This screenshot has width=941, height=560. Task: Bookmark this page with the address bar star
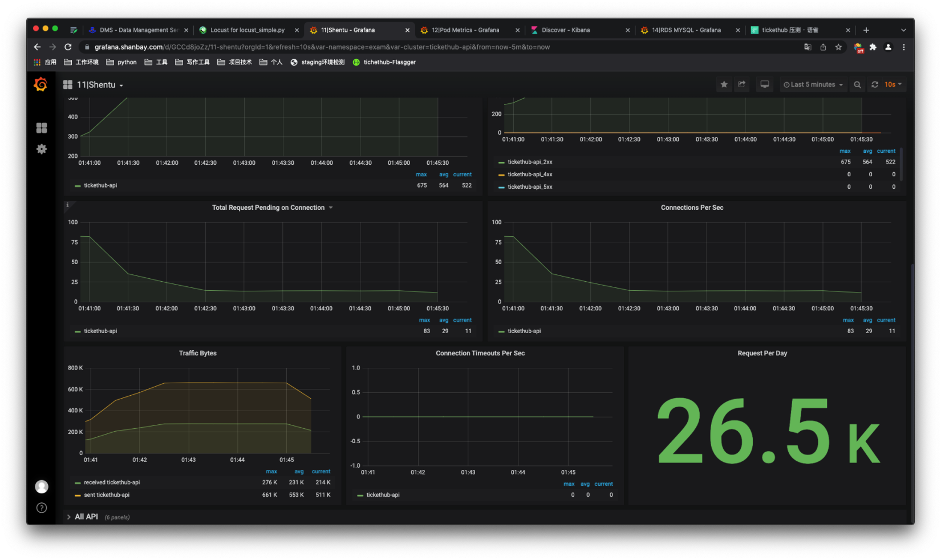click(838, 47)
